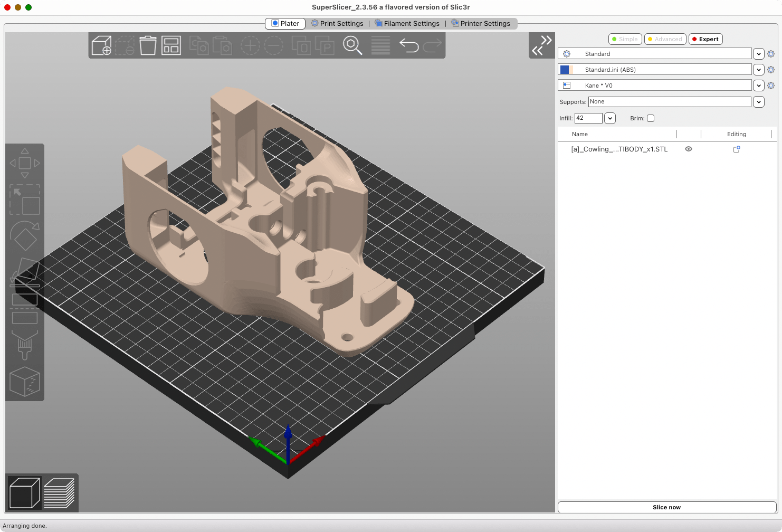
Task: Open the Supports dropdown
Action: pos(758,102)
